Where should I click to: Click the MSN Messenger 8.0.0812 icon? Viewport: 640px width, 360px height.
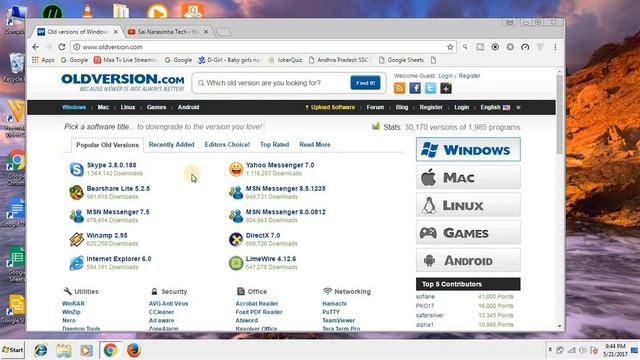(x=236, y=216)
